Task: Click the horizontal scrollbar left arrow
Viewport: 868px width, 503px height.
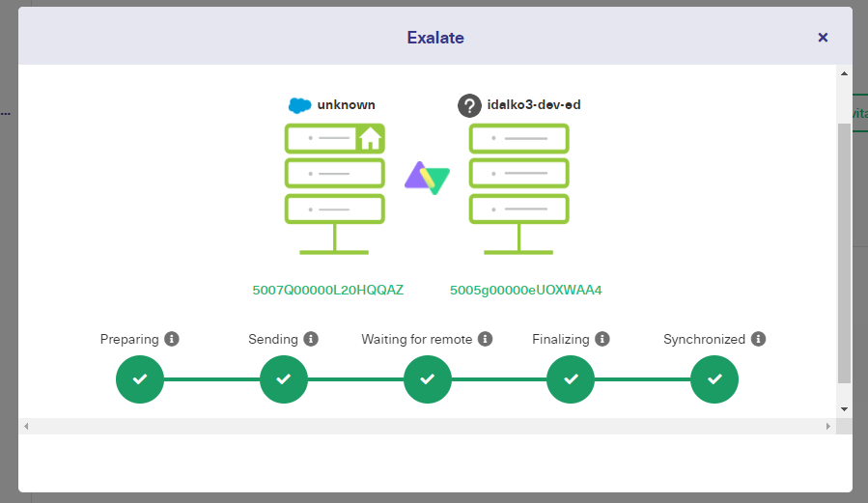Action: pos(26,426)
